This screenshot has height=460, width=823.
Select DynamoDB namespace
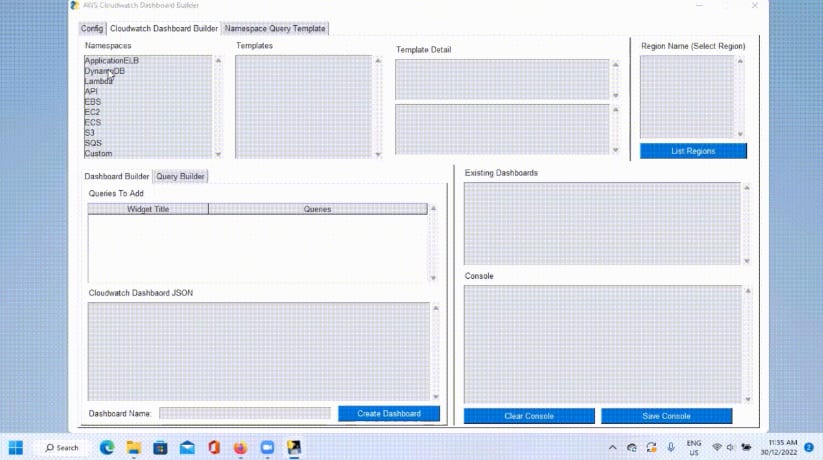pyautogui.click(x=104, y=71)
